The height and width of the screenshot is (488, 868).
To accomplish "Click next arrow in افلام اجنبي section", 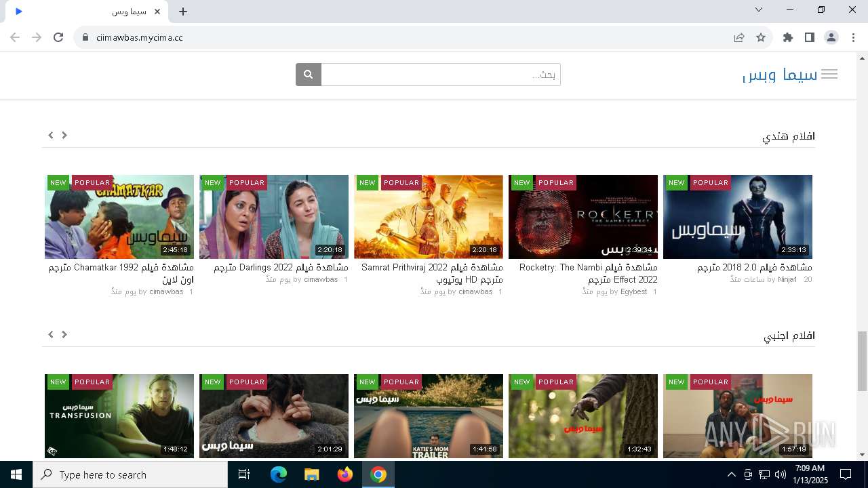I will 64,334.
